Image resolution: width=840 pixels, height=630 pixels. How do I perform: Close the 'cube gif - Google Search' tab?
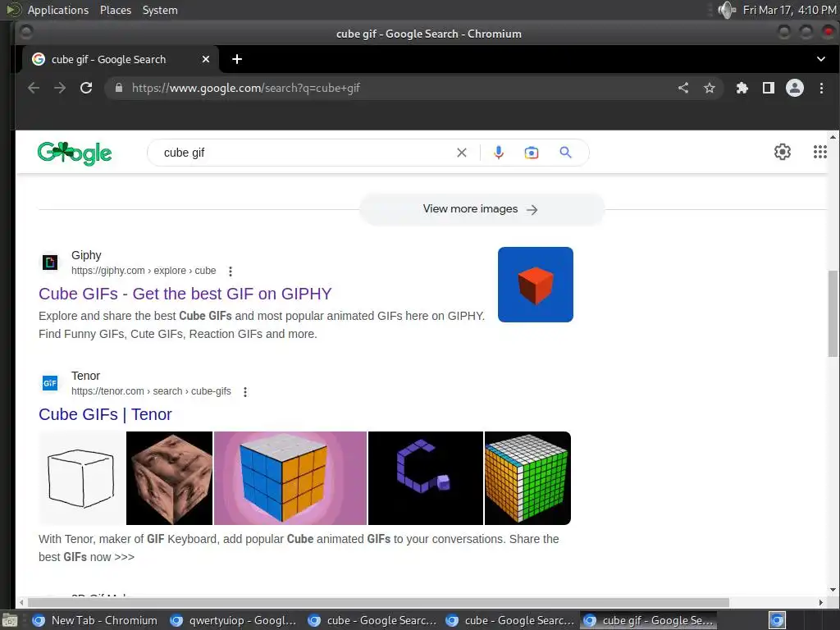pyautogui.click(x=206, y=59)
